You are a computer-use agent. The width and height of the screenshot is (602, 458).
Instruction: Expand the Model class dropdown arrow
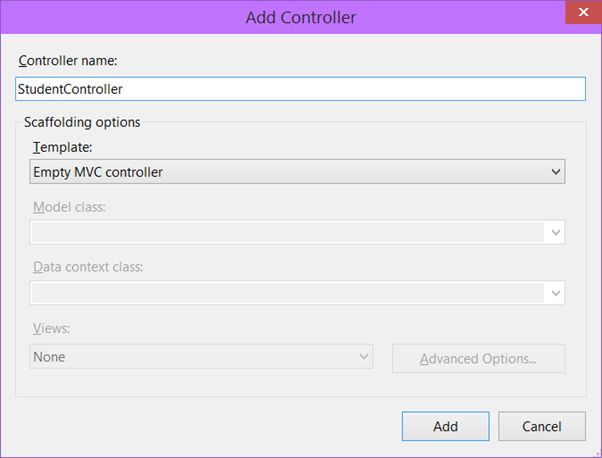point(555,232)
